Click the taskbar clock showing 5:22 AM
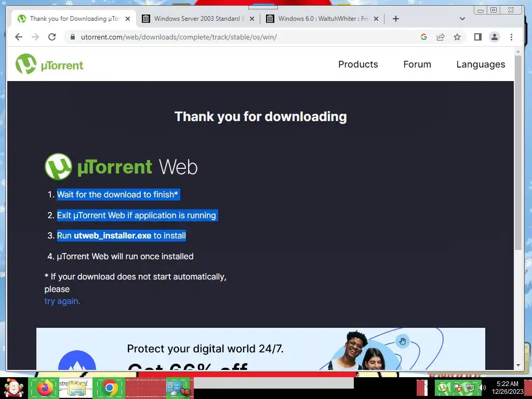This screenshot has width=532, height=399. tap(508, 388)
